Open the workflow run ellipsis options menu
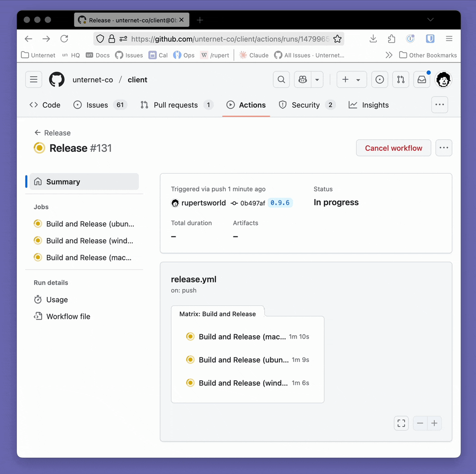This screenshot has width=476, height=474. [443, 148]
